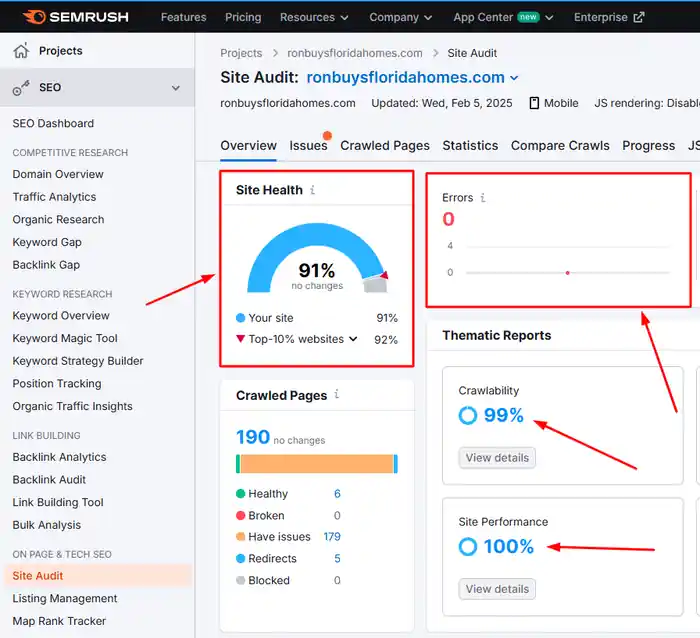
Task: Open Keyword Overview
Action: (61, 316)
